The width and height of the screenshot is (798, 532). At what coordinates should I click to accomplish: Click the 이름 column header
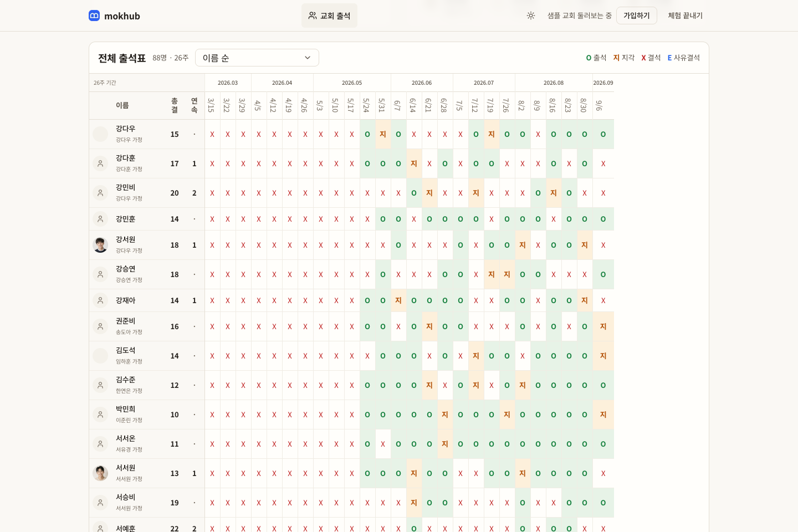click(122, 105)
